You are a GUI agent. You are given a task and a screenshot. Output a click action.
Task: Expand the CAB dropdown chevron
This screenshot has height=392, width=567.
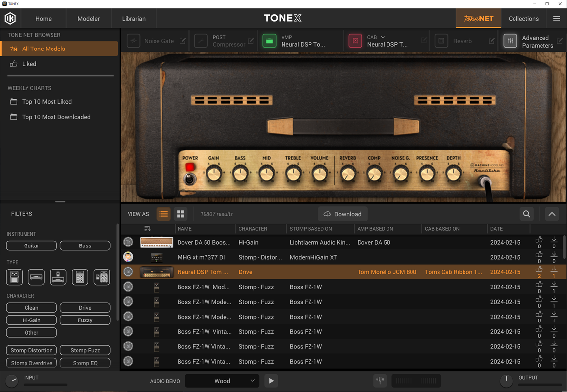coord(383,37)
